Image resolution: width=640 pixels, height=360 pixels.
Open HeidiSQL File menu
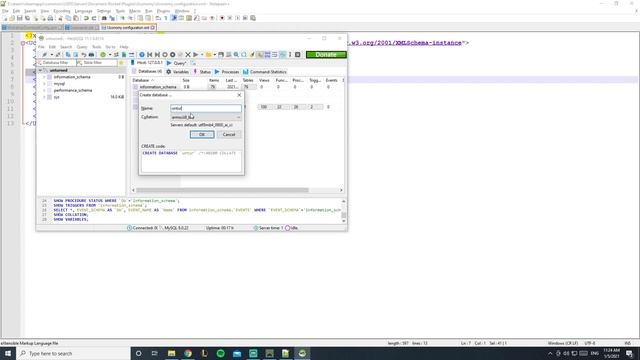(41, 47)
